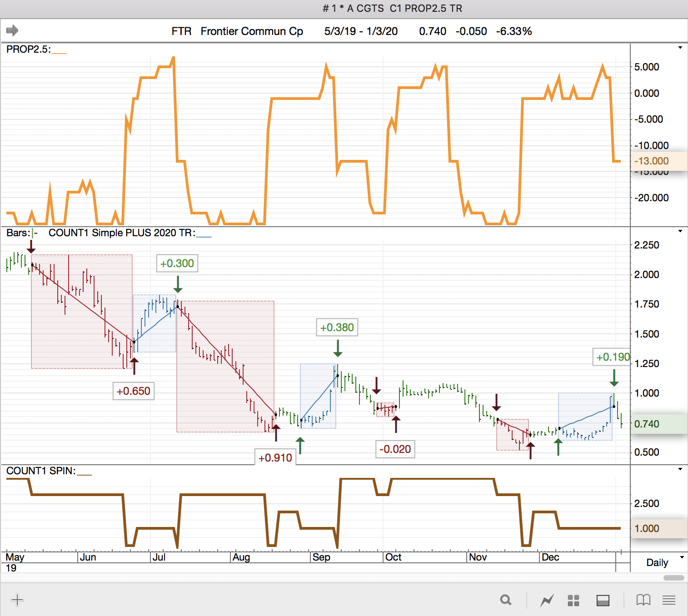688x616 pixels.
Task: Click the +0.380 trade profit label
Action: (x=337, y=328)
